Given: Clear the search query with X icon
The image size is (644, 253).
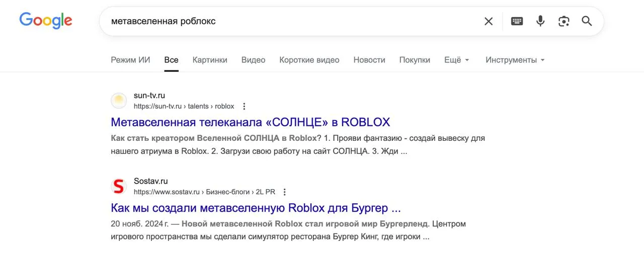Looking at the screenshot, I should [489, 21].
